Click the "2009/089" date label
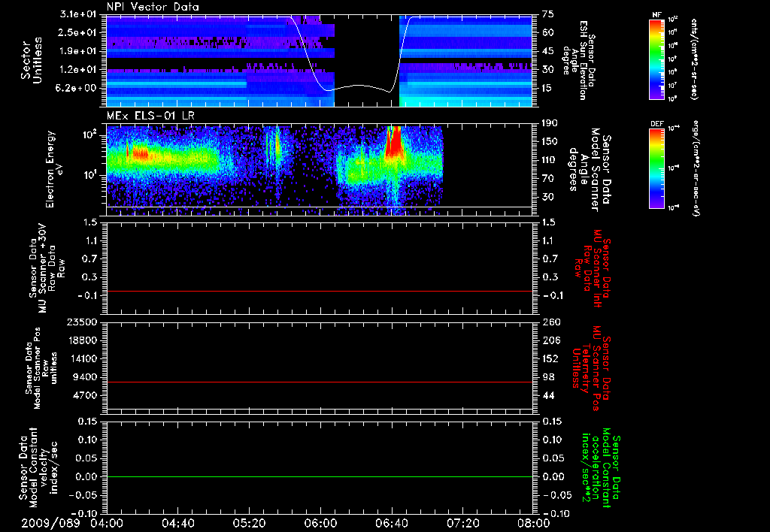This screenshot has height=532, width=770. tap(50, 523)
